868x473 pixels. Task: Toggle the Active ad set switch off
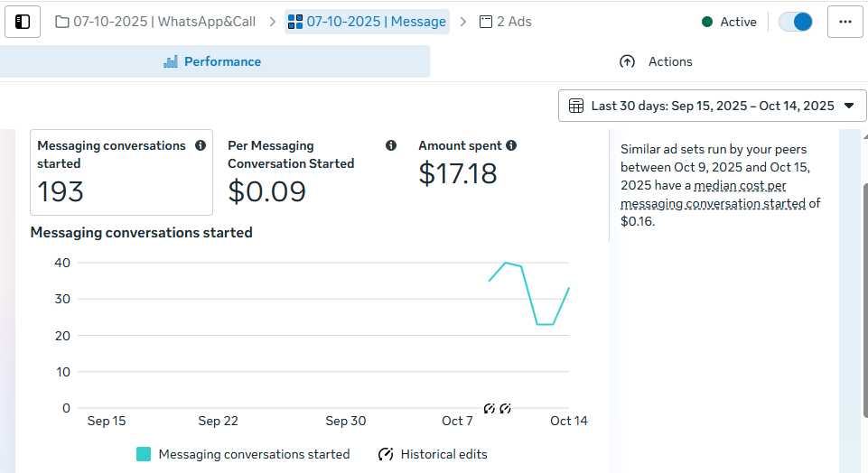point(795,22)
